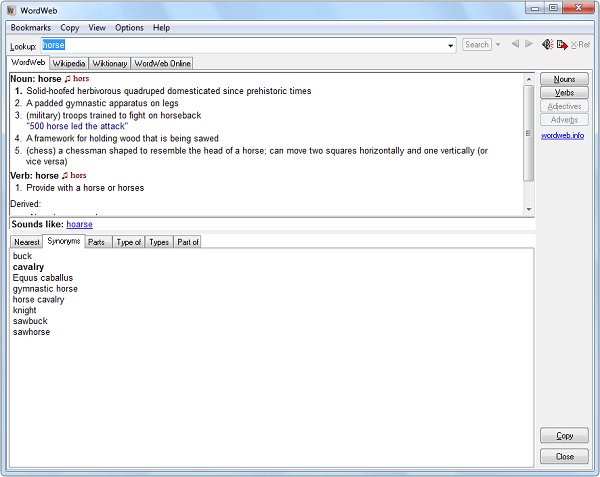The image size is (600, 477).
Task: Select the Synonyms tab
Action: point(64,241)
